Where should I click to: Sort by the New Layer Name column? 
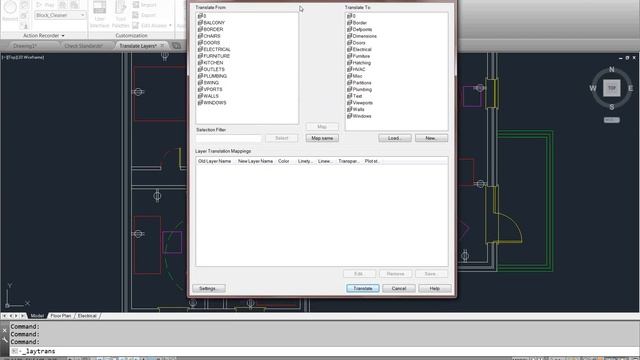tap(255, 161)
